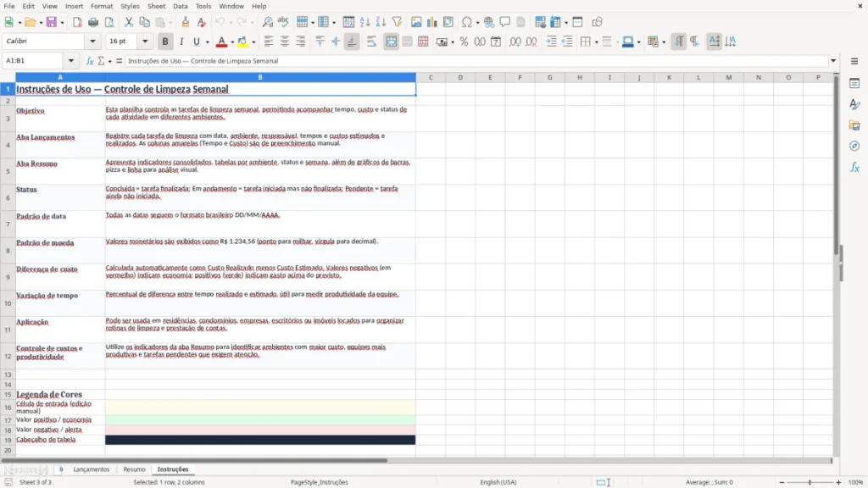Viewport: 868px width, 488px height.
Task: Click the Save document icon
Action: [52, 22]
